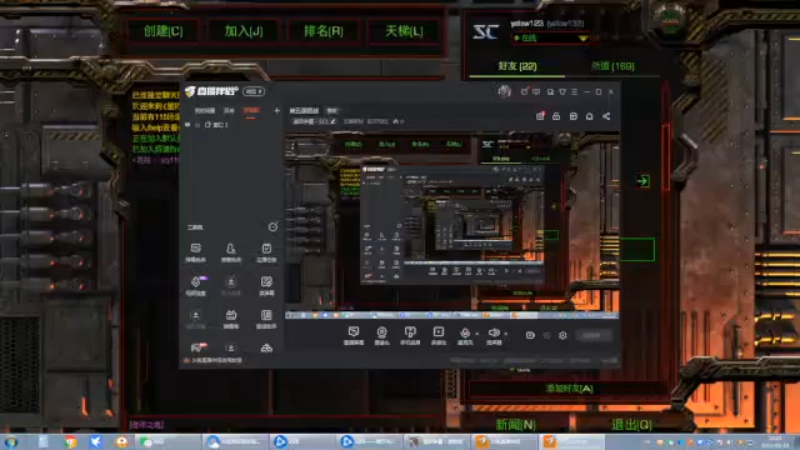Viewport: 800px width, 450px height.
Task: Click the shop icon above the preview
Action: coord(573,116)
